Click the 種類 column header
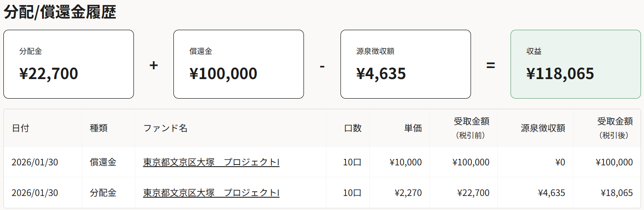Viewport: 644px width, 210px height. tap(99, 128)
